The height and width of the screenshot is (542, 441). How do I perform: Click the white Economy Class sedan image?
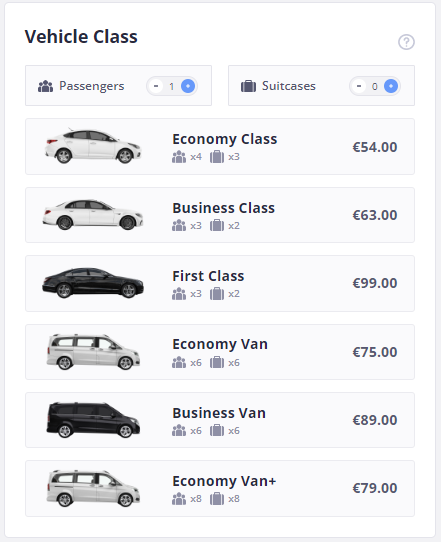[x=93, y=146]
